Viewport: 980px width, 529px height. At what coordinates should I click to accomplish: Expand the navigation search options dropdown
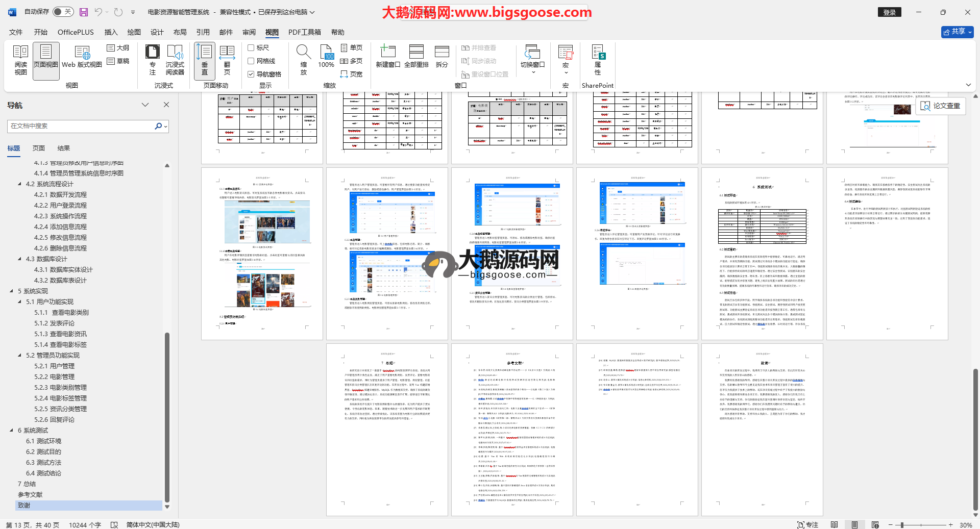click(166, 126)
